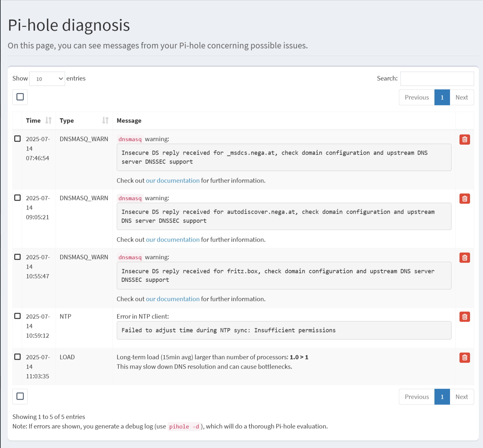Select page 1 in bottom pagination
Viewport: 483px width, 448px height.
pyautogui.click(x=442, y=397)
